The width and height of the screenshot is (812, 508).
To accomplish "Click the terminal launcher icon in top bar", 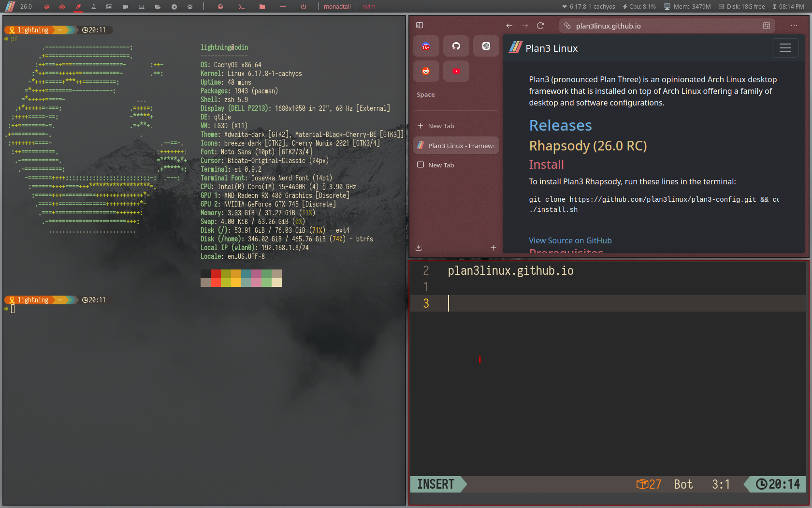I will tap(241, 7).
